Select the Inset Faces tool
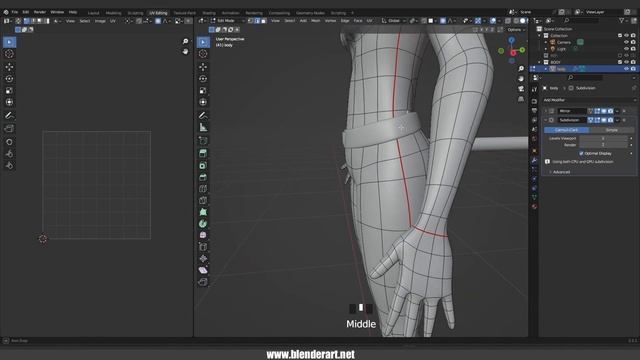The width and height of the screenshot is (640, 360). [203, 165]
